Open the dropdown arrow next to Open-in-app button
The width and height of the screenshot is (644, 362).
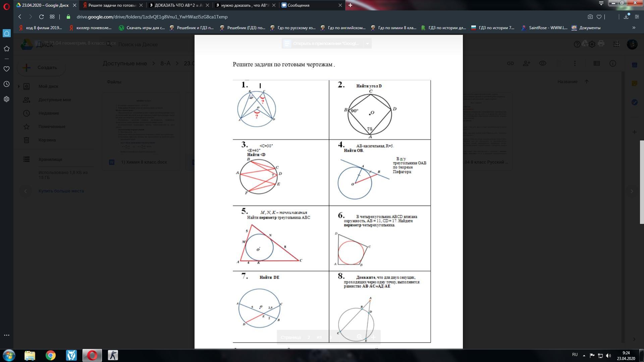[x=367, y=44]
